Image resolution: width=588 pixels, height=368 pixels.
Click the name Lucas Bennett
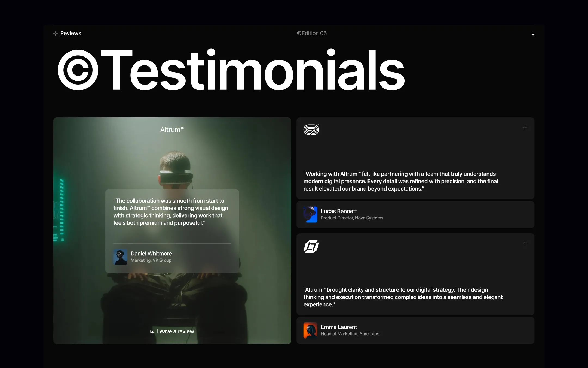[339, 211]
